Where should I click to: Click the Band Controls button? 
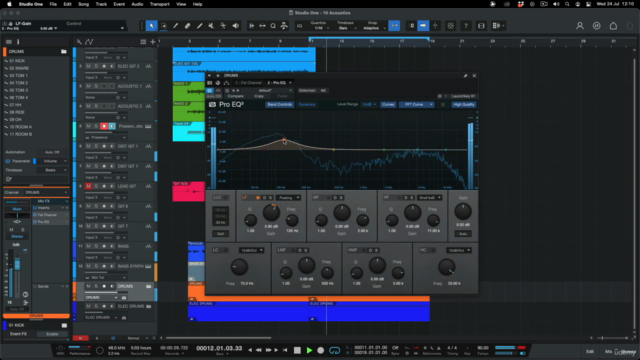280,104
